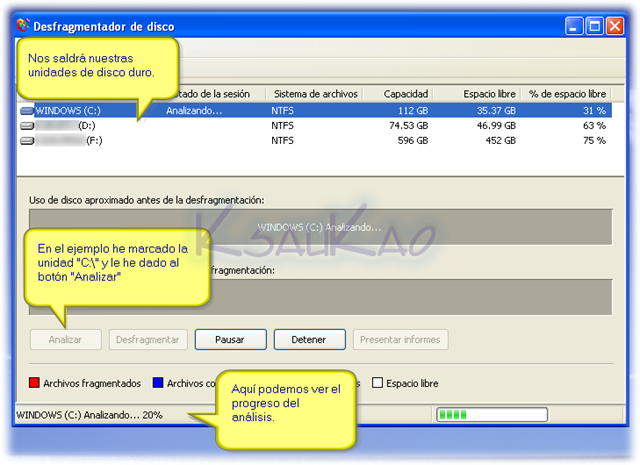Select the WINDOWS (C:) drive icon
The image size is (640, 465).
tap(27, 111)
